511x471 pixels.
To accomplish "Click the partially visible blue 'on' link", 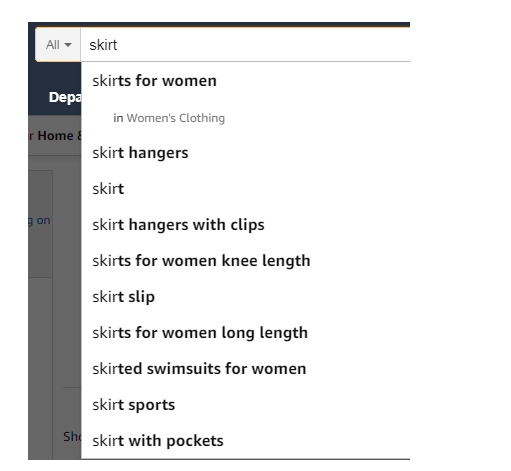I will tap(43, 220).
